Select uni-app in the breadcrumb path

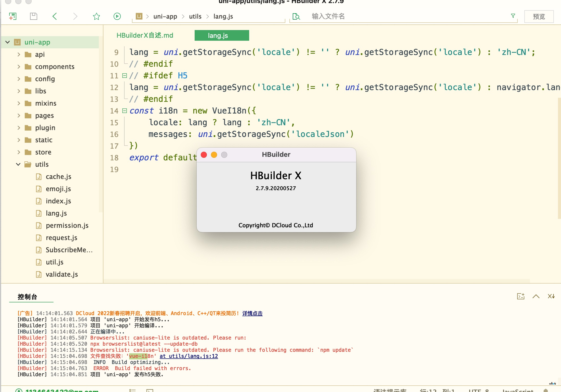coord(165,16)
